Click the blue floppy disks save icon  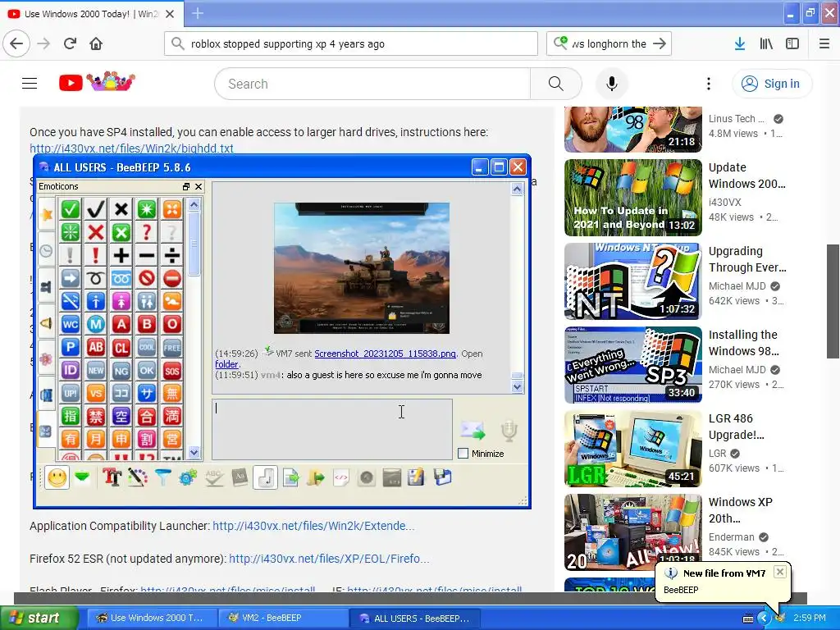[x=442, y=477]
